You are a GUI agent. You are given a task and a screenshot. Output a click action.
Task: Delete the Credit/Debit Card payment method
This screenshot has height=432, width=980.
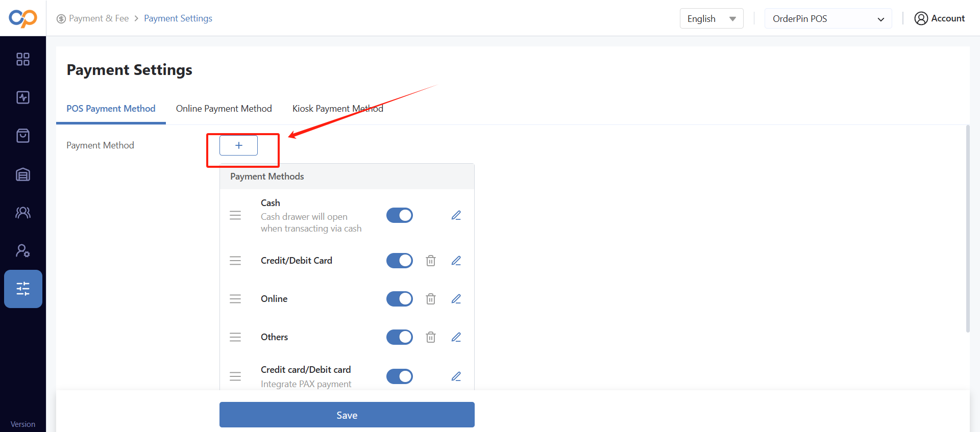pyautogui.click(x=431, y=261)
